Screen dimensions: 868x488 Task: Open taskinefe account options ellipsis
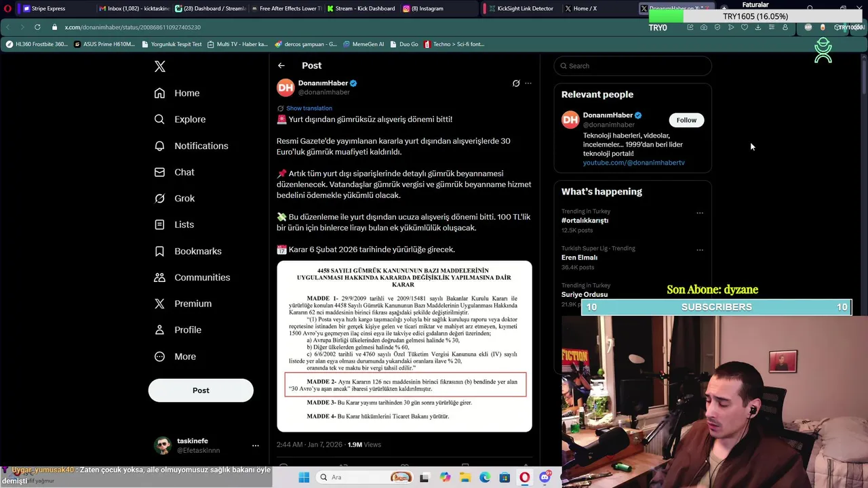tap(256, 445)
